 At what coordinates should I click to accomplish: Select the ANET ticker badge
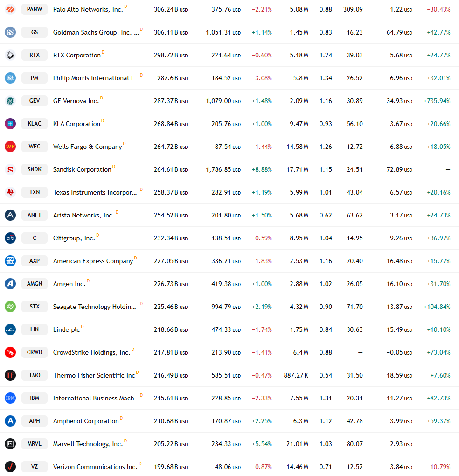pyautogui.click(x=35, y=215)
